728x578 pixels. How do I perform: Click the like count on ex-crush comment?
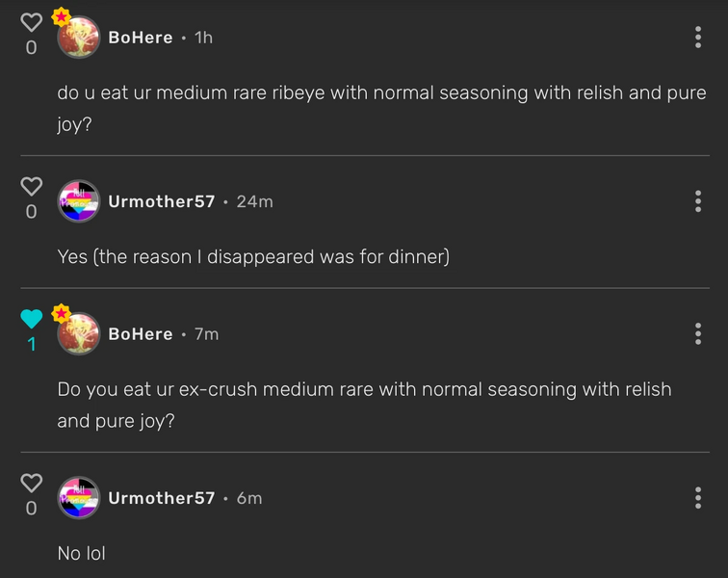tap(32, 344)
